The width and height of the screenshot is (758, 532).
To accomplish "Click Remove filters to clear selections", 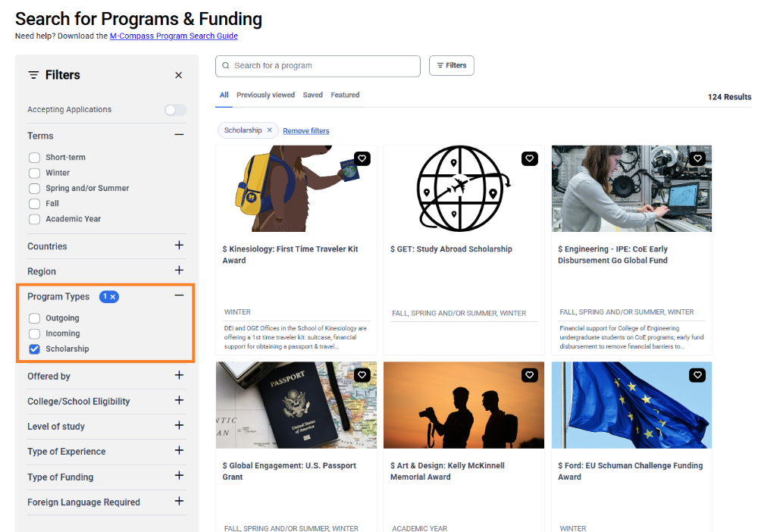I will (x=305, y=130).
